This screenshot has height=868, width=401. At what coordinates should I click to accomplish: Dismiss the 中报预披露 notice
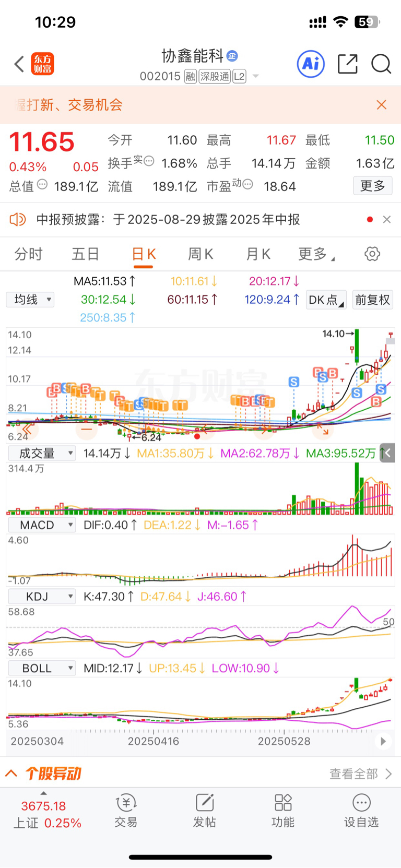point(387,220)
